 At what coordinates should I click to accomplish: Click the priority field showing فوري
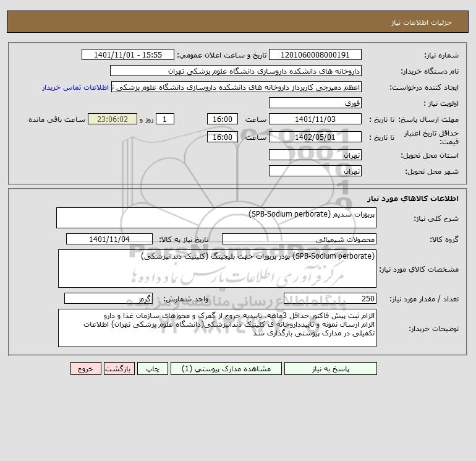(x=315, y=103)
